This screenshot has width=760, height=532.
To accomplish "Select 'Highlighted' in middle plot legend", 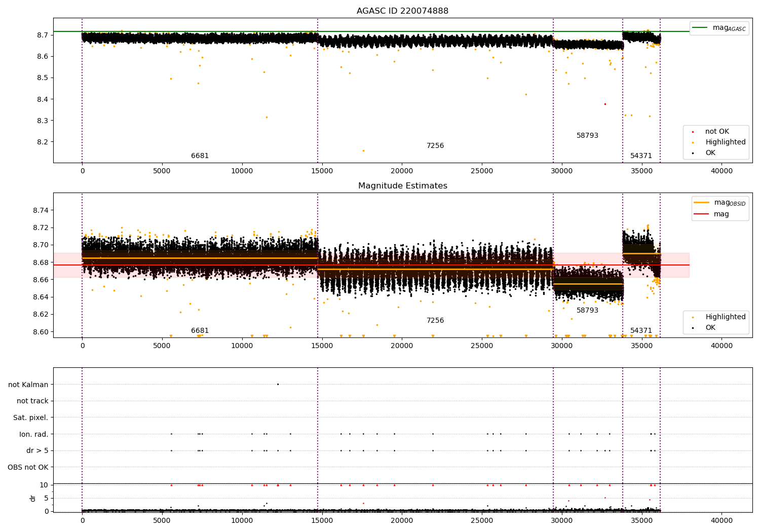I will 726,317.
